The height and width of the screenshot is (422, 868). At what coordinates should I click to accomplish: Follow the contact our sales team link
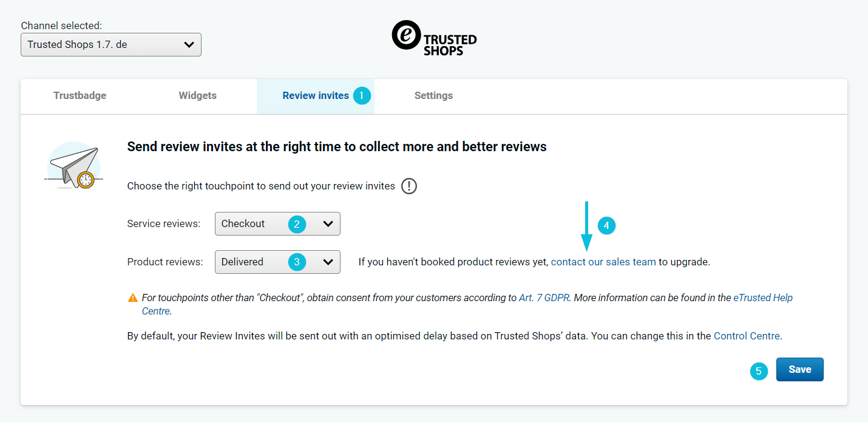tap(603, 262)
